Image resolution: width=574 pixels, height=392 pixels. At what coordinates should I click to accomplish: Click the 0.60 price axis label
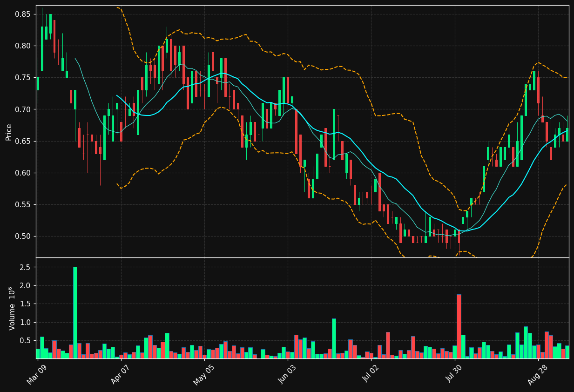coord(22,173)
